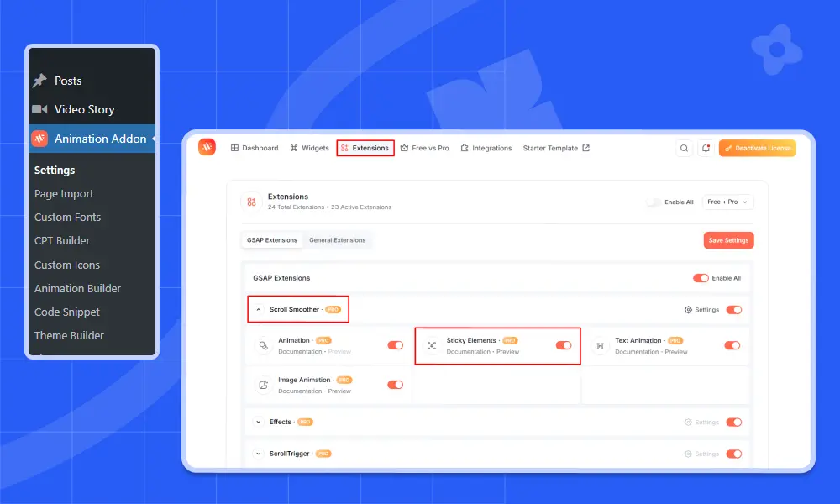
Task: Select Animation Builder in the sidebar
Action: [x=78, y=288]
